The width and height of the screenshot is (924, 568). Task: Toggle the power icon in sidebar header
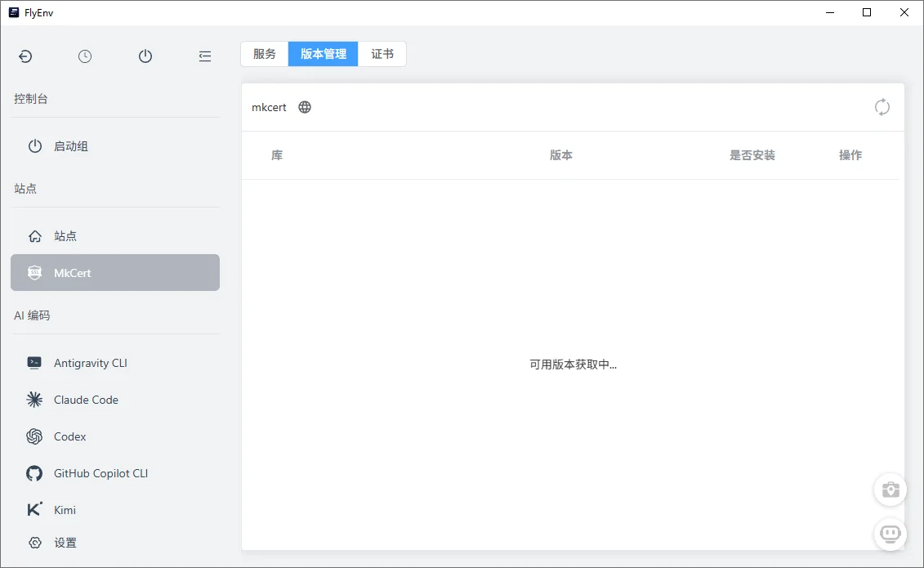[x=145, y=56]
